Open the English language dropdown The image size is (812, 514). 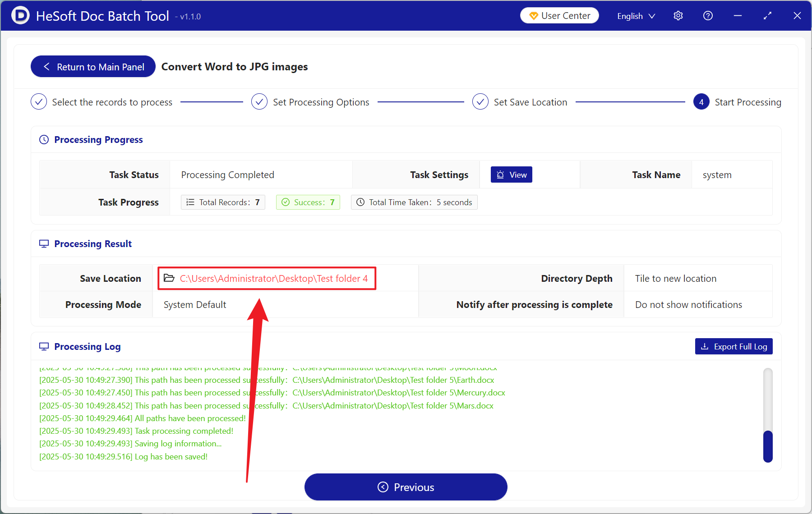pyautogui.click(x=636, y=16)
